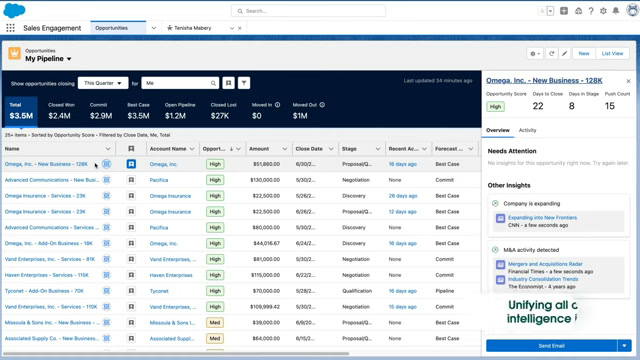Image resolution: width=640 pixels, height=360 pixels.
Task: Toggle the bookmark for the Omega, Inc. - New Business row
Action: pyautogui.click(x=131, y=164)
